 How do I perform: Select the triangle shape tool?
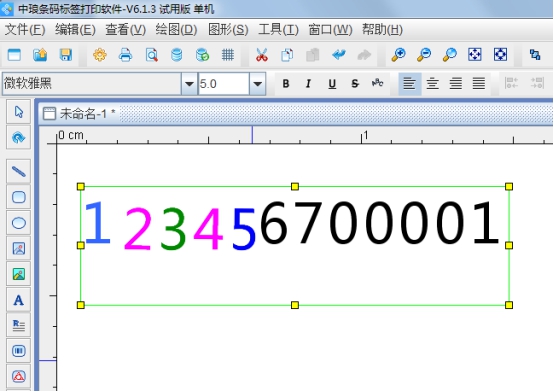point(18,376)
